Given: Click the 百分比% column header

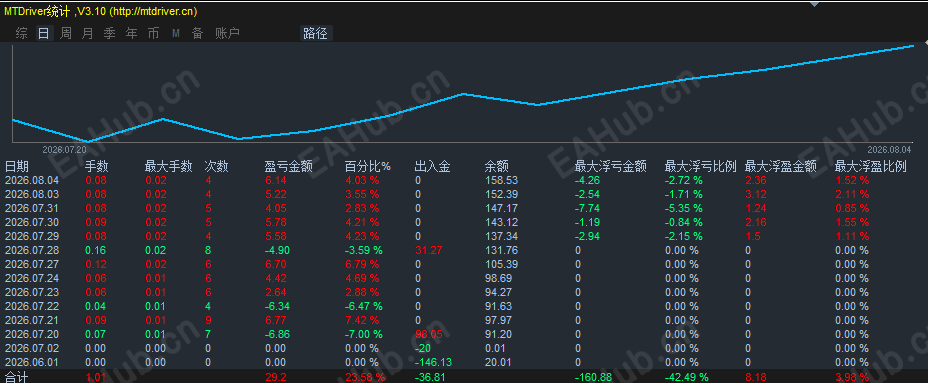Looking at the screenshot, I should click(368, 166).
